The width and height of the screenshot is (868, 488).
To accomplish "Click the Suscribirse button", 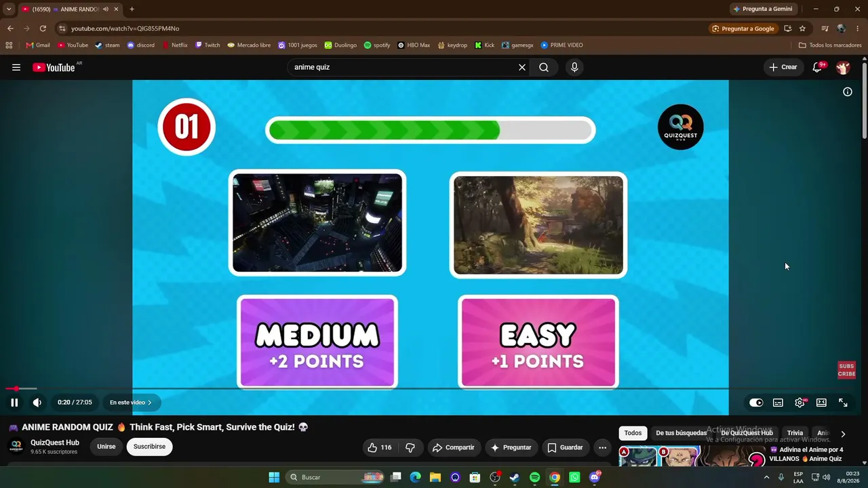I will click(149, 447).
